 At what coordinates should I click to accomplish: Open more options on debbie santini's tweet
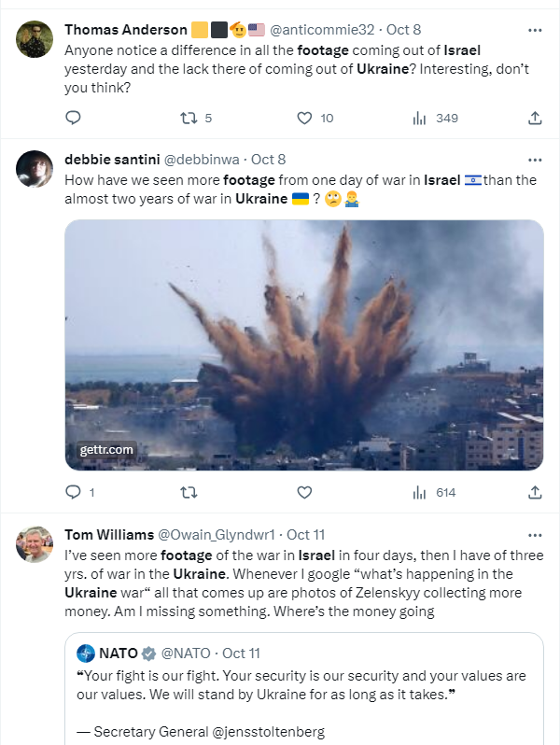pyautogui.click(x=535, y=160)
